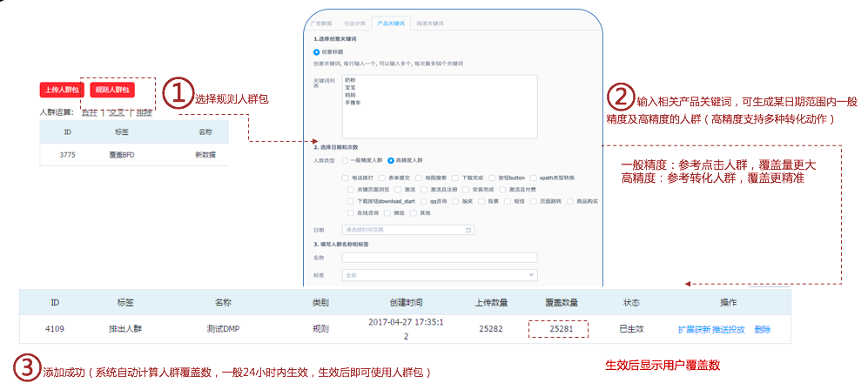
Task: Click the 交叉 crowd operation link
Action: [x=115, y=112]
